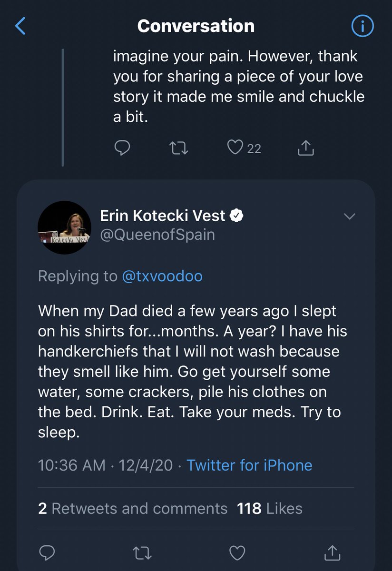Share the upper reply
The width and height of the screenshot is (392, 571).
[306, 148]
